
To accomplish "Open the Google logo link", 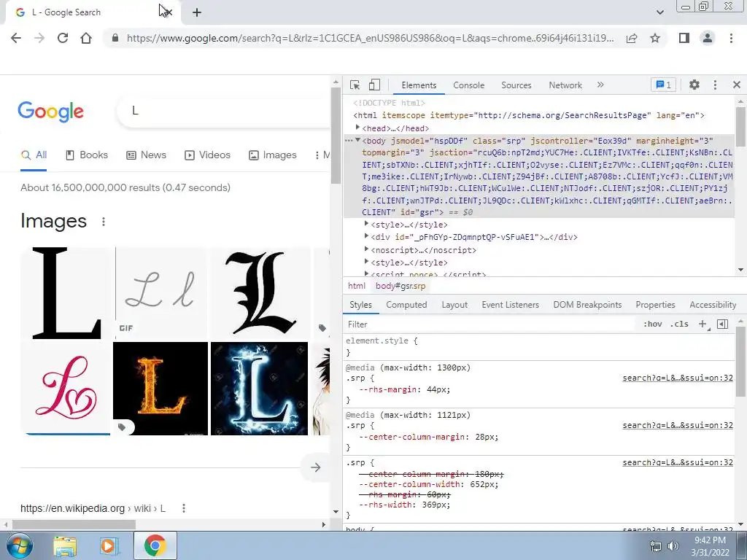I will tap(51, 112).
